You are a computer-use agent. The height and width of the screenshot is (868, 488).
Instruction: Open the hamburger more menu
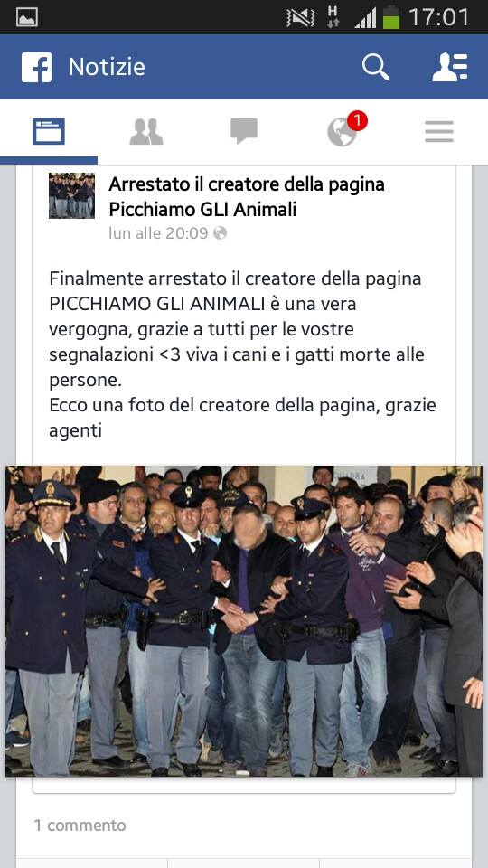439,132
